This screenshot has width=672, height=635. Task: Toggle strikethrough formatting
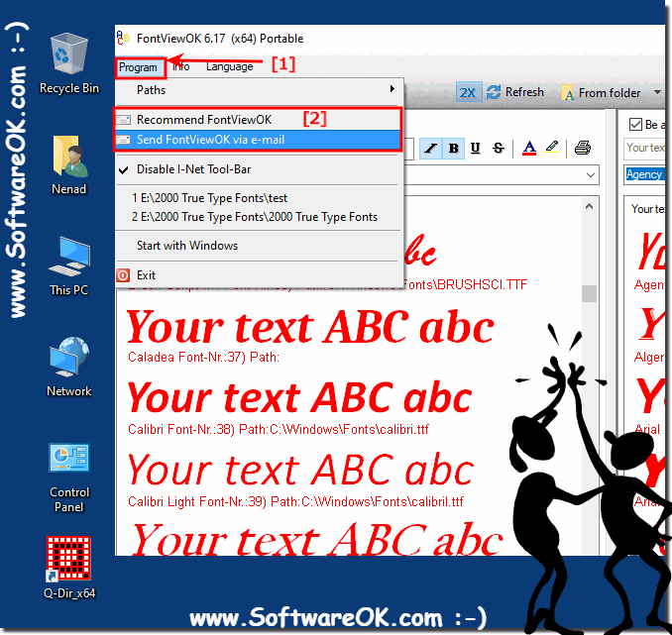click(x=498, y=149)
